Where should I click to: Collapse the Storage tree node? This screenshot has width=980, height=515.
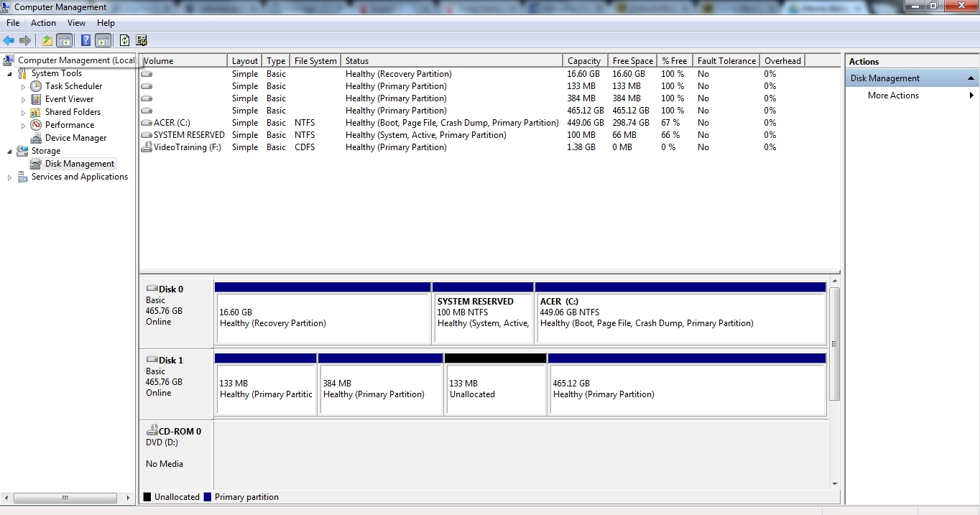point(9,152)
